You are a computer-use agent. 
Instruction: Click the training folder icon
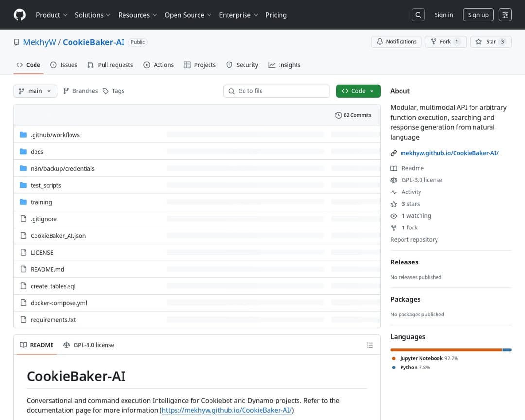(x=23, y=202)
